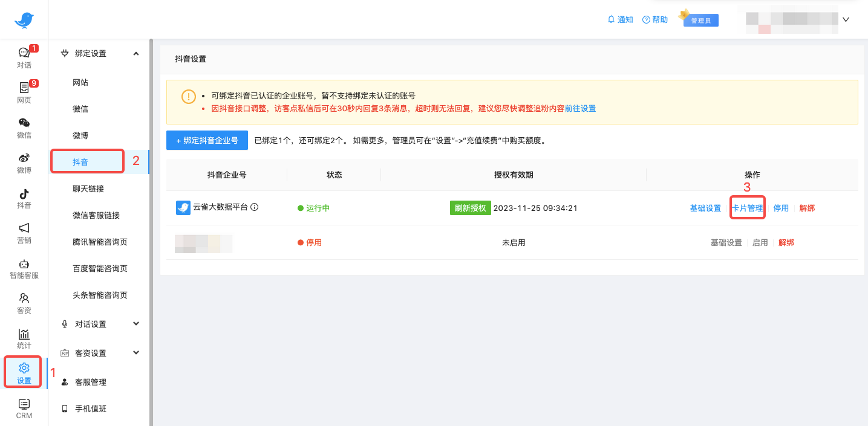Screen dimensions: 868x426
Task: Open the 微博 channel from sidebar
Action: [x=24, y=162]
